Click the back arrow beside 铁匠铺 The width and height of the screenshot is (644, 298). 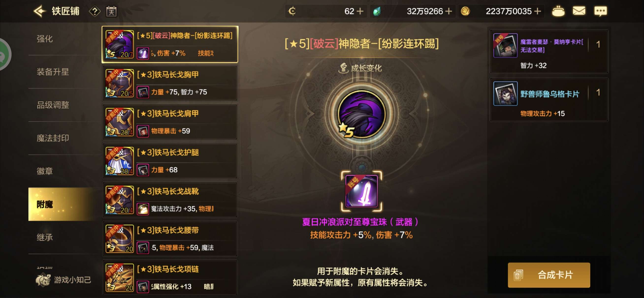click(x=39, y=11)
